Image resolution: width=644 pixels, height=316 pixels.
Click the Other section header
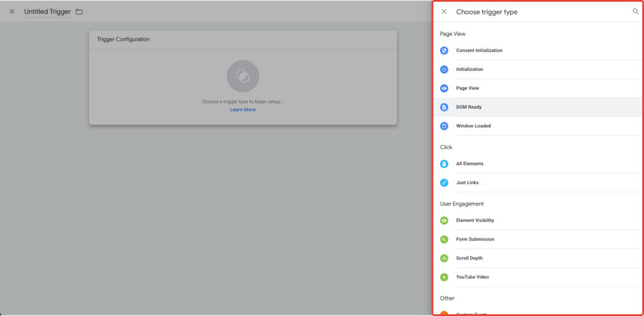pos(447,298)
